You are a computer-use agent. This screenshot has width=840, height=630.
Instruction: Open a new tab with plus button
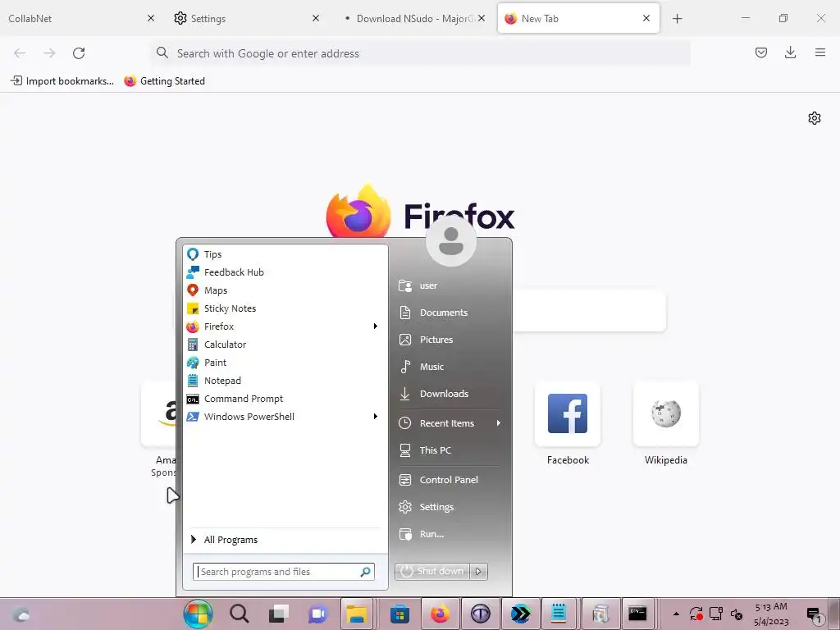click(x=677, y=19)
